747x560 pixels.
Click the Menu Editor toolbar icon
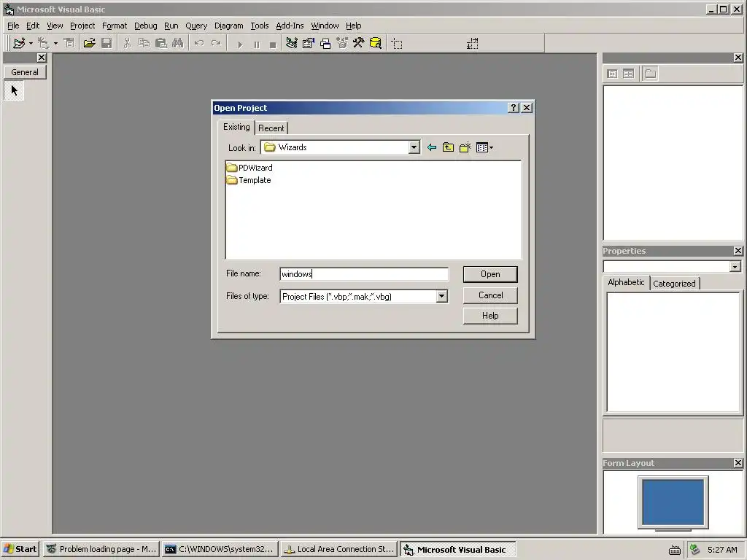tap(69, 43)
